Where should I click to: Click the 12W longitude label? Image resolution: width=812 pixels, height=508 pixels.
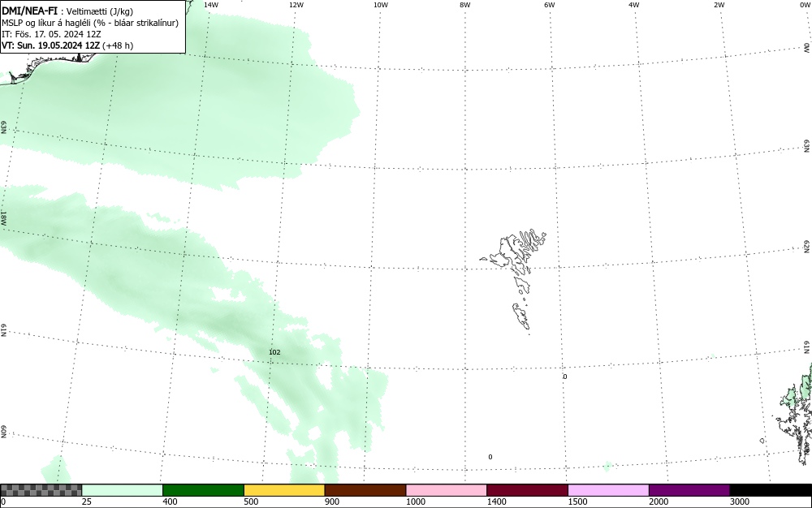[x=296, y=5]
